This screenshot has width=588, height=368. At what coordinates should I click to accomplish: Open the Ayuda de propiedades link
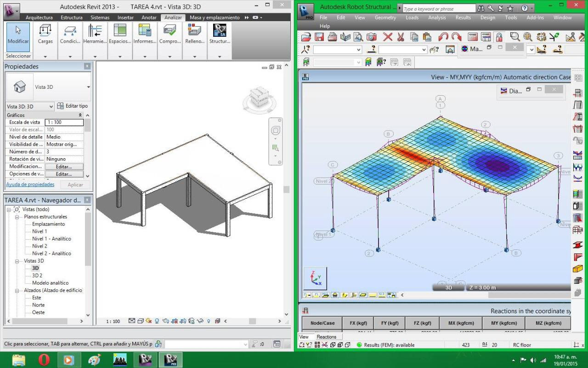[30, 184]
